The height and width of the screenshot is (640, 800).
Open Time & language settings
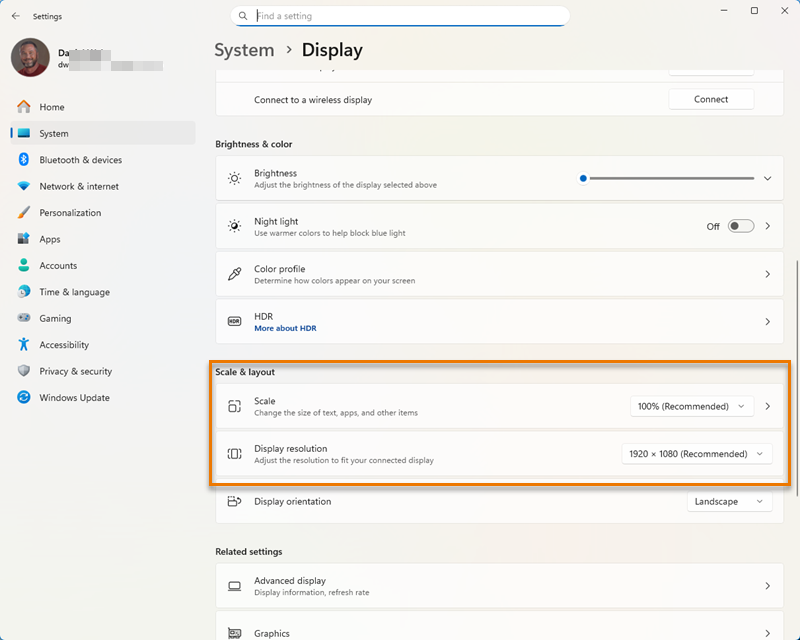[x=103, y=292]
